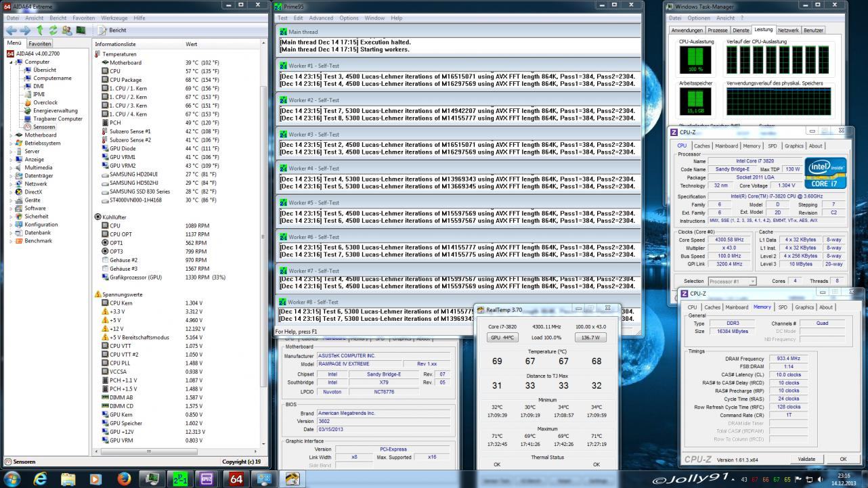
Task: Switch to Benutzer tab in Task-Manager
Action: (x=813, y=30)
